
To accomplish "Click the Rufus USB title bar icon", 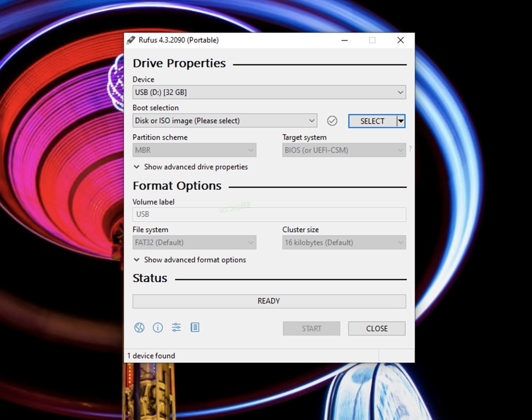I will point(130,40).
